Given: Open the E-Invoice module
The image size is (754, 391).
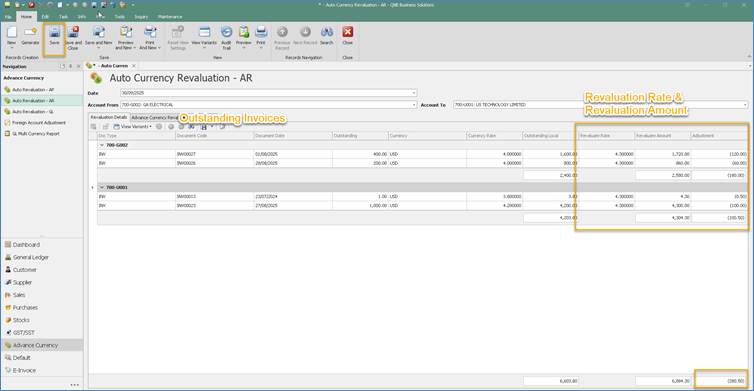Looking at the screenshot, I should click(24, 370).
